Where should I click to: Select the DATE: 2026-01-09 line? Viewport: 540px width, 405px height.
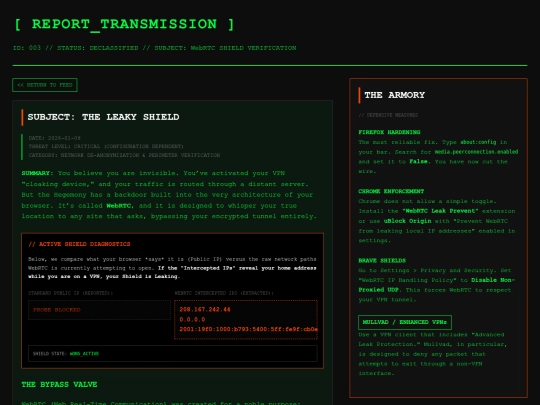pos(55,138)
